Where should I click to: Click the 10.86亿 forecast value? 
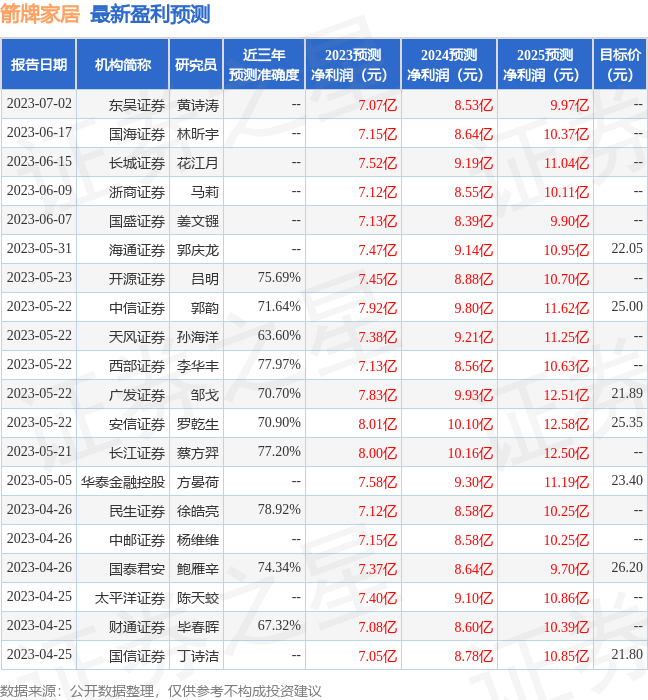coord(566,599)
